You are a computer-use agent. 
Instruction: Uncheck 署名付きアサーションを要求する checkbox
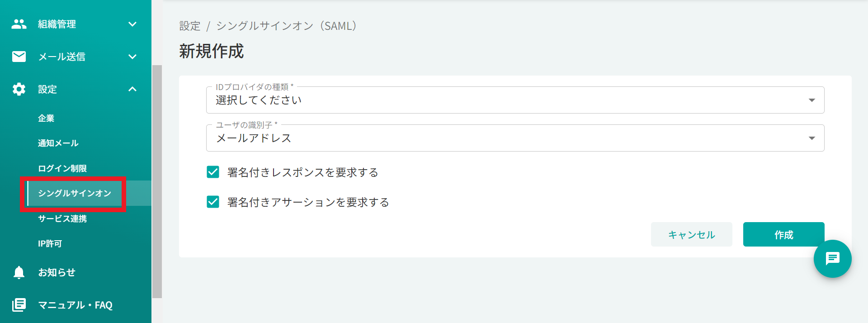pyautogui.click(x=213, y=202)
